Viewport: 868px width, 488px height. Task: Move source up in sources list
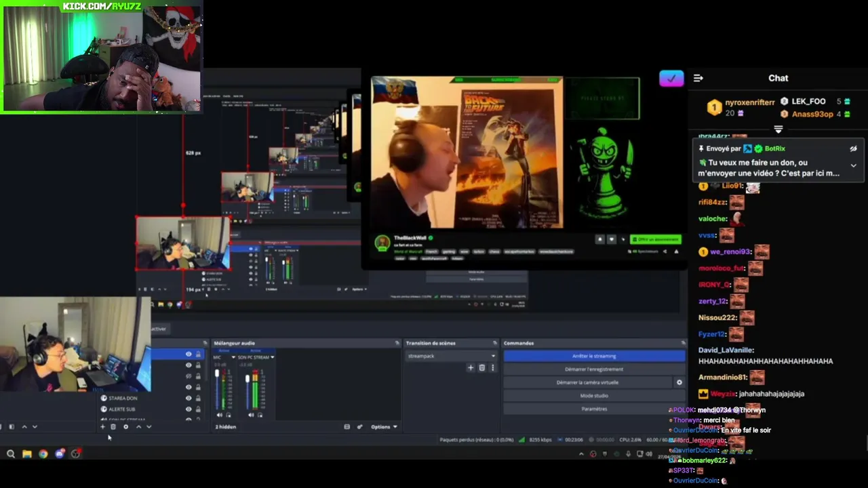138,427
